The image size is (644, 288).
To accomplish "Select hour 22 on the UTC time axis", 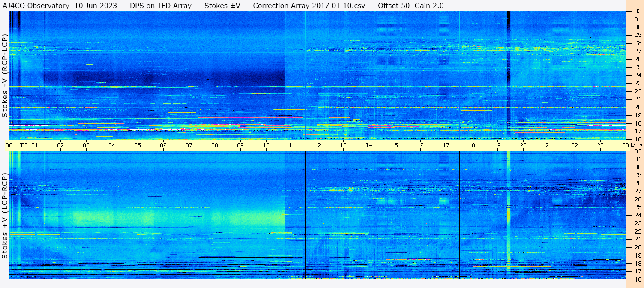I will [x=575, y=145].
